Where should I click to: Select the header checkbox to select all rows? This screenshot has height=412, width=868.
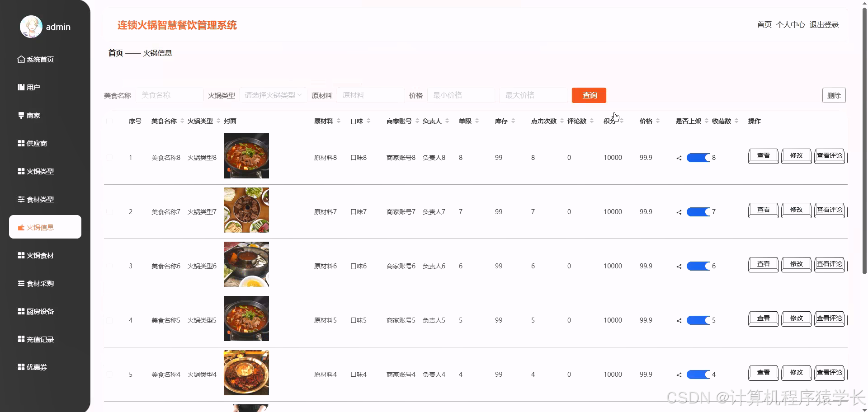pyautogui.click(x=109, y=121)
